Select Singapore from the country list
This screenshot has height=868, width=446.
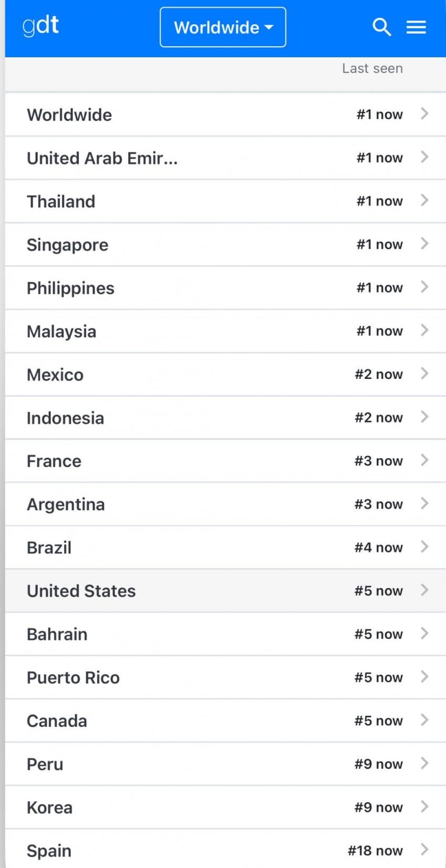tap(68, 245)
